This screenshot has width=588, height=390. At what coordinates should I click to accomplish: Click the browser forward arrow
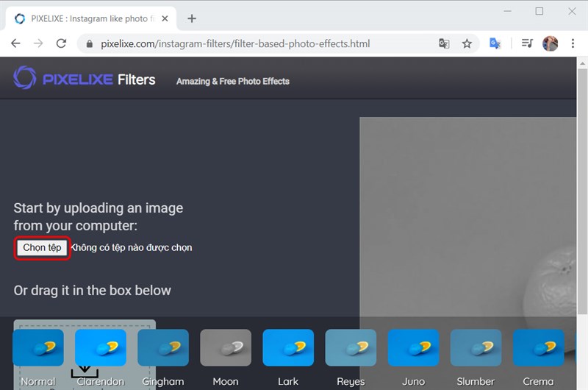(x=38, y=43)
